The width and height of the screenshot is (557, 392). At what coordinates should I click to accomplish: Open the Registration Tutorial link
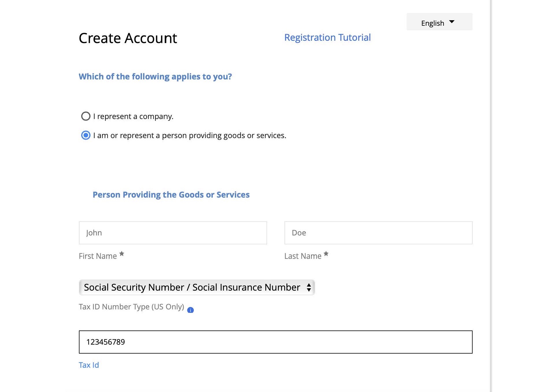327,38
